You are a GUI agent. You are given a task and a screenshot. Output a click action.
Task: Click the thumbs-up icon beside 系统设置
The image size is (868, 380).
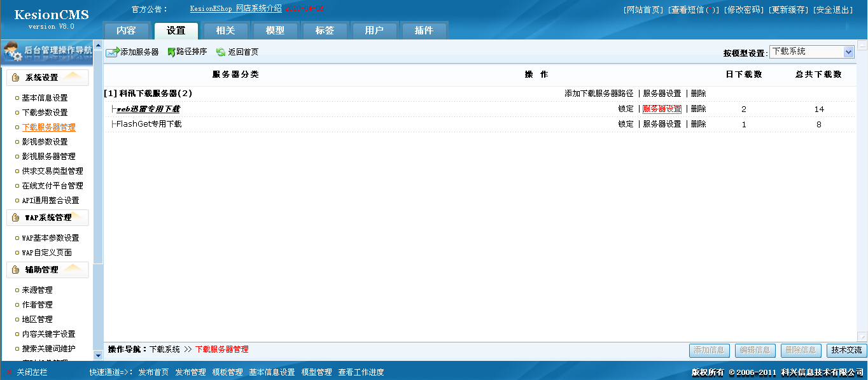point(15,77)
